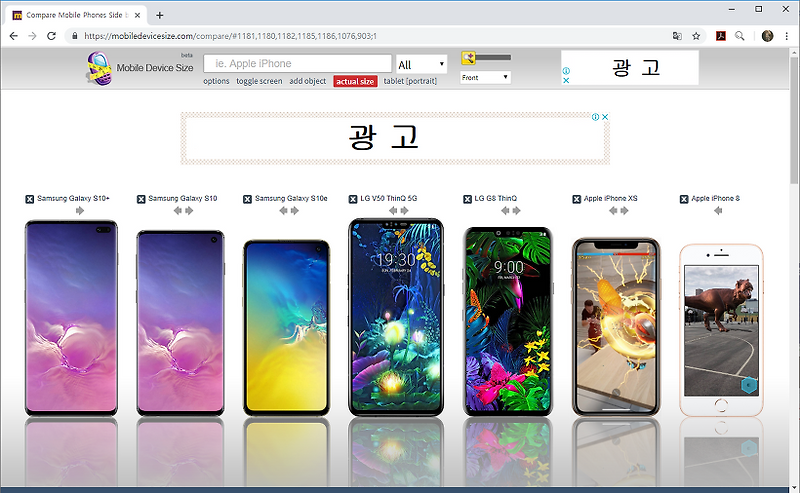Open the options menu link
Image resolution: width=800 pixels, height=493 pixels.
tap(216, 81)
